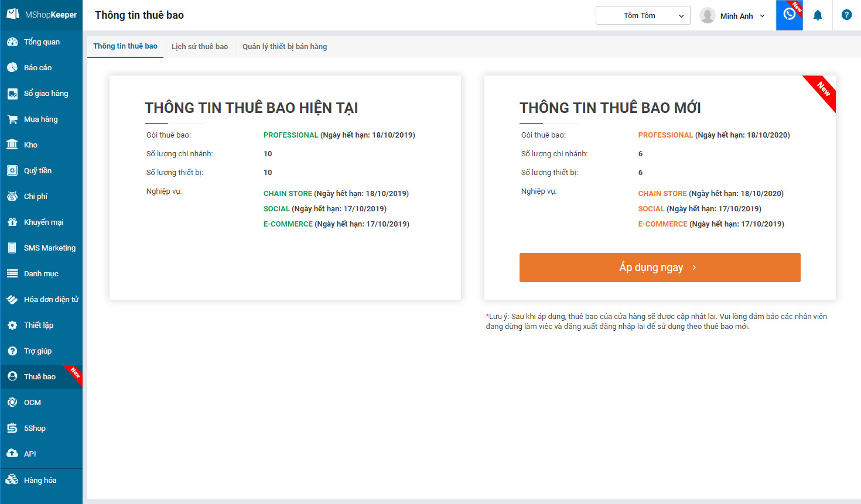
Task: Open Thiết lập gear icon
Action: coord(12,325)
